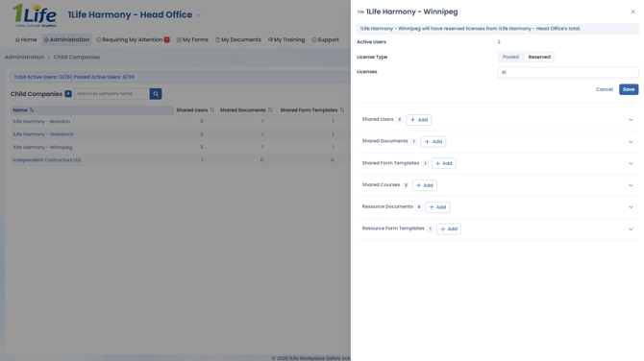Click the magnifier search button
Image resolution: width=644 pixels, height=361 pixels.
point(156,93)
